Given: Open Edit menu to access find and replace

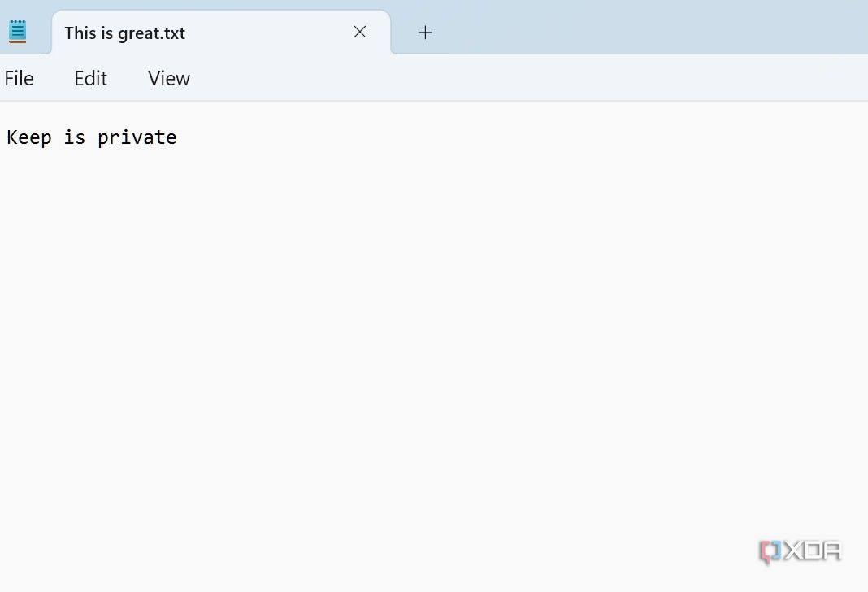Looking at the screenshot, I should (x=89, y=78).
